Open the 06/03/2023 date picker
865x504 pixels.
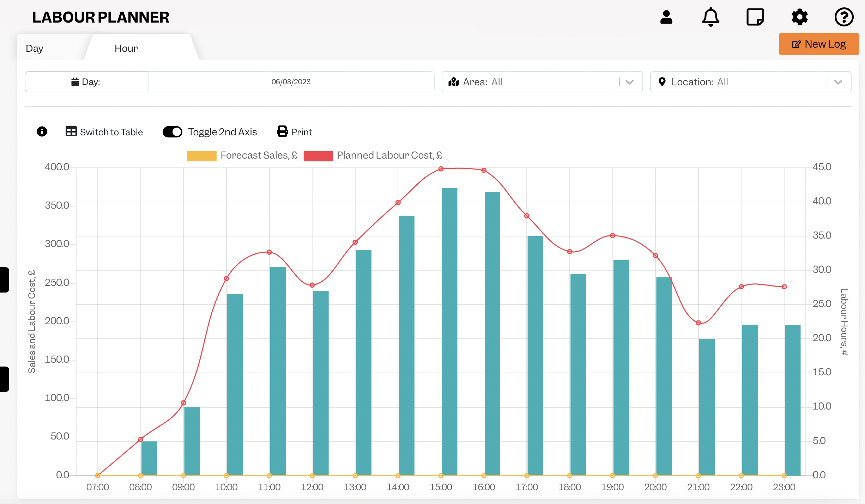291,82
